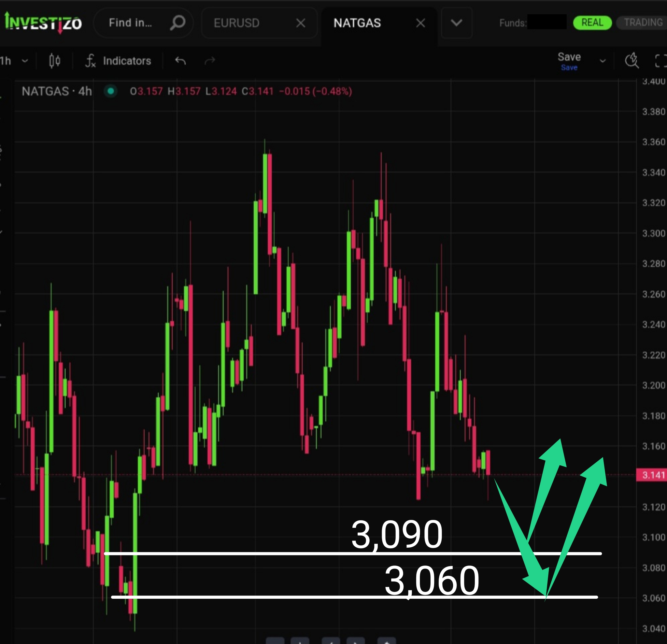This screenshot has height=644, width=667.
Task: Open the Indicators panel
Action: click(x=118, y=61)
